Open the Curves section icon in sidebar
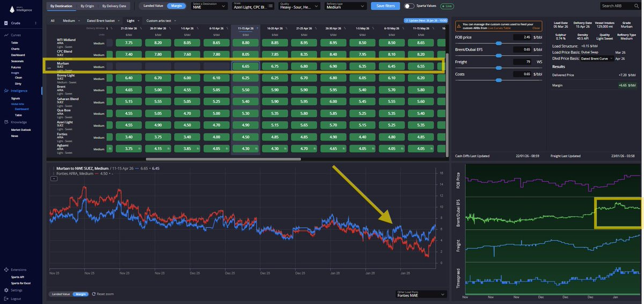 pyautogui.click(x=5, y=35)
